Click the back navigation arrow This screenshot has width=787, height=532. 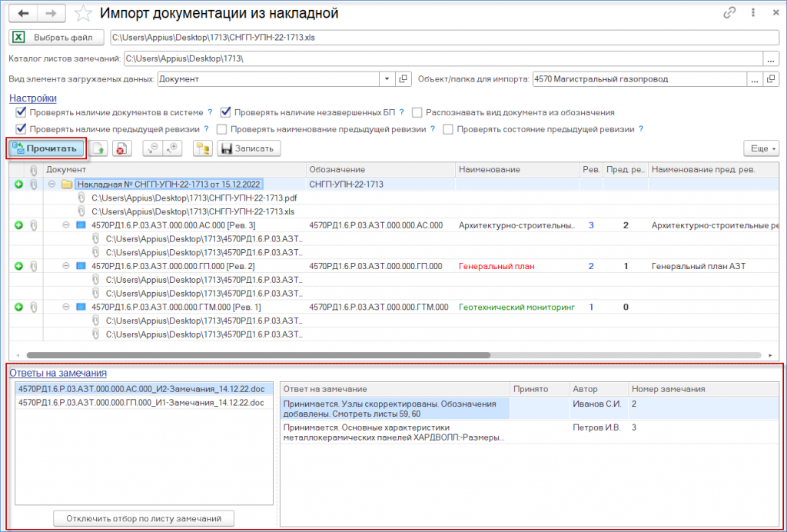[x=24, y=14]
